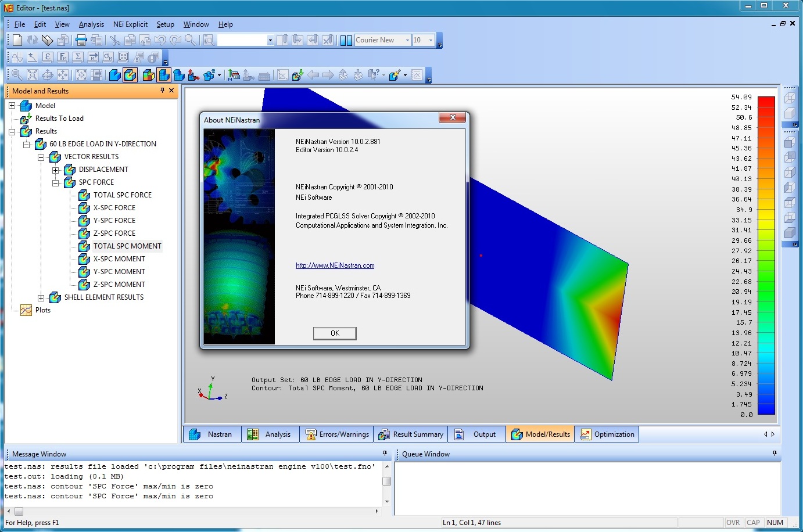Click the epsilon strain icon in second toolbar
The width and height of the screenshot is (803, 532).
pyautogui.click(x=48, y=57)
